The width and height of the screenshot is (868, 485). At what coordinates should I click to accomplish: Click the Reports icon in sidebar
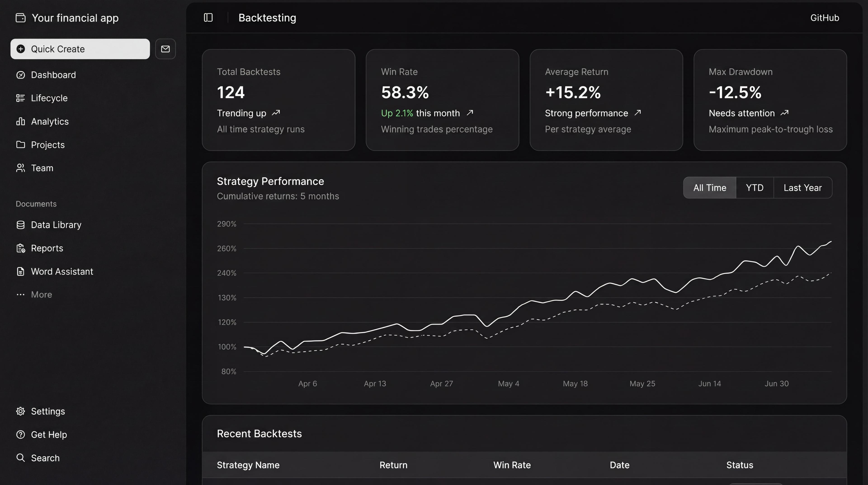[x=21, y=248]
